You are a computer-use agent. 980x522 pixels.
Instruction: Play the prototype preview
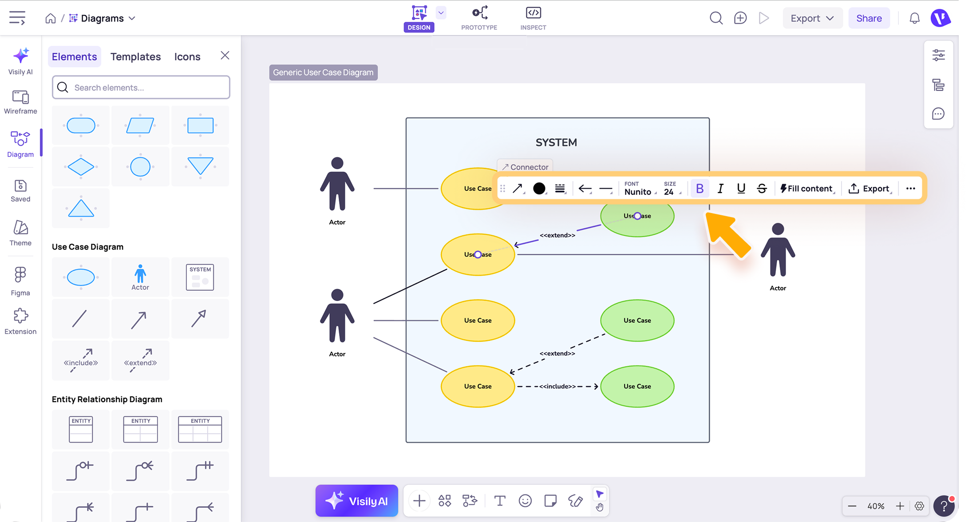pyautogui.click(x=764, y=18)
